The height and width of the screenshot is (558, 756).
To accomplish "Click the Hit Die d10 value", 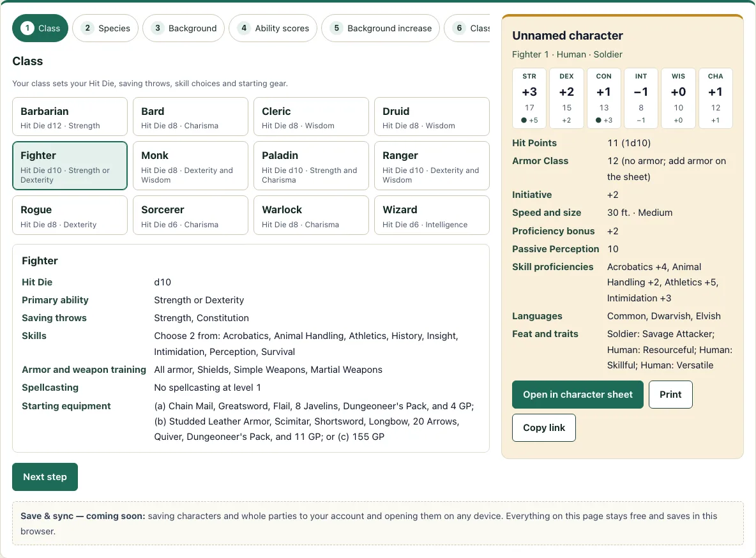I will [x=162, y=282].
